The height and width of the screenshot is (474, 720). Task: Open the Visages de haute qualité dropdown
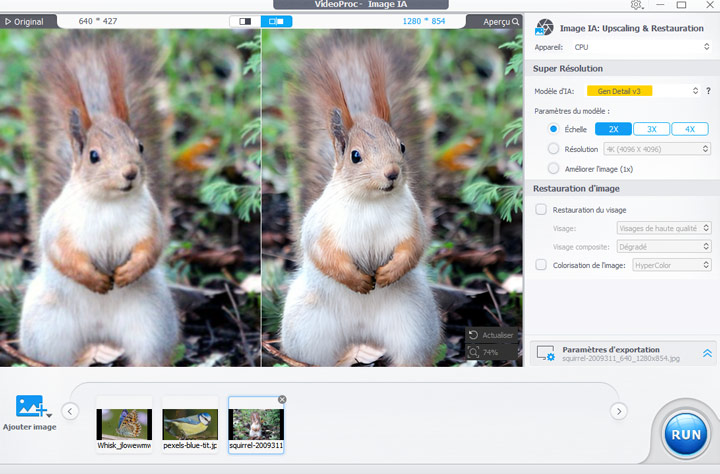[664, 228]
